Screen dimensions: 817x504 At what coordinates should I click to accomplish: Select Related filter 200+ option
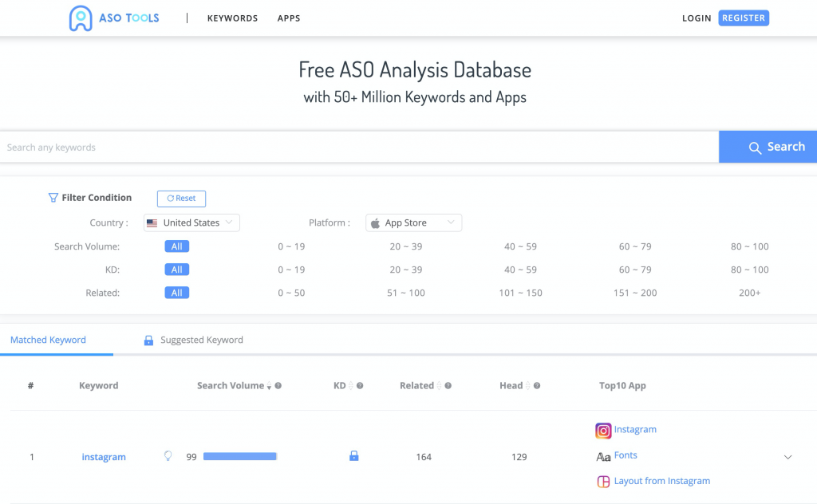coord(749,293)
